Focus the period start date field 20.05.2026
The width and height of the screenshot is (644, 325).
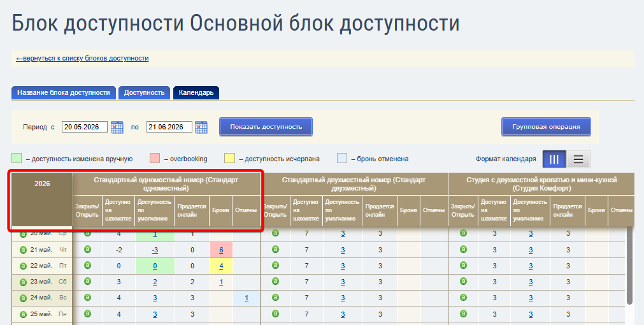point(85,127)
